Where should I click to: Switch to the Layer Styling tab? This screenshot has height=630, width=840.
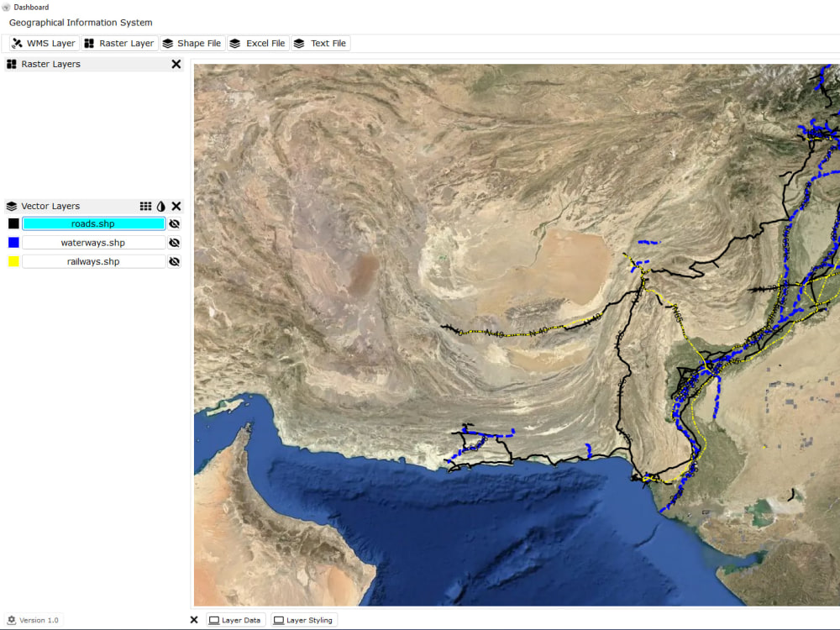click(x=304, y=621)
